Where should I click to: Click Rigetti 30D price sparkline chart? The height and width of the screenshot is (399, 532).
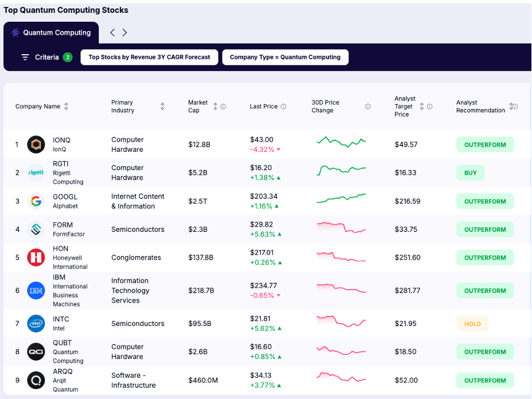point(341,170)
